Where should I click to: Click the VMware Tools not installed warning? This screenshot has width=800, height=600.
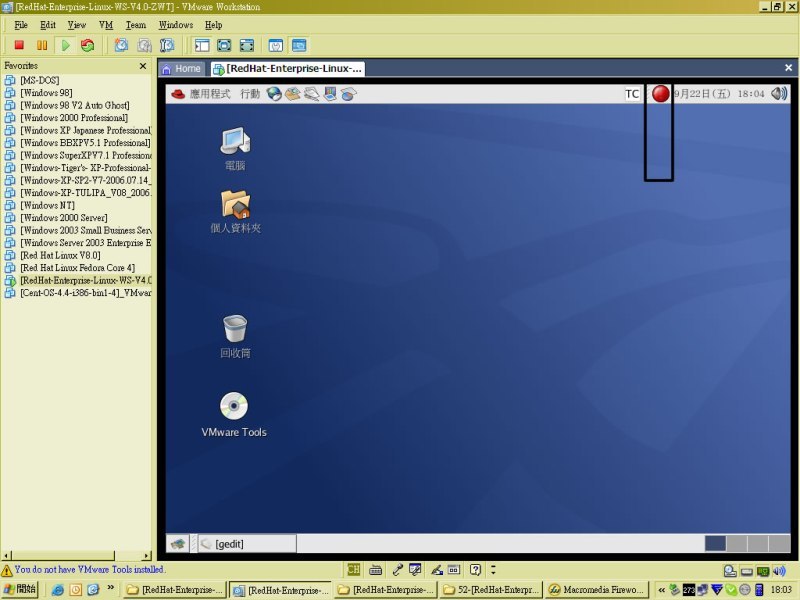pyautogui.click(x=84, y=569)
